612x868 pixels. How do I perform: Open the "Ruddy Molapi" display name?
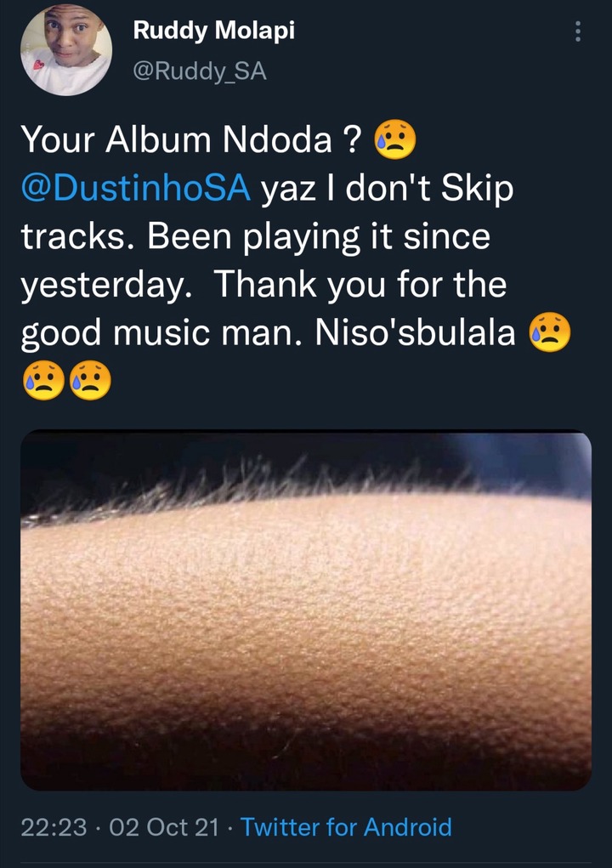click(213, 31)
